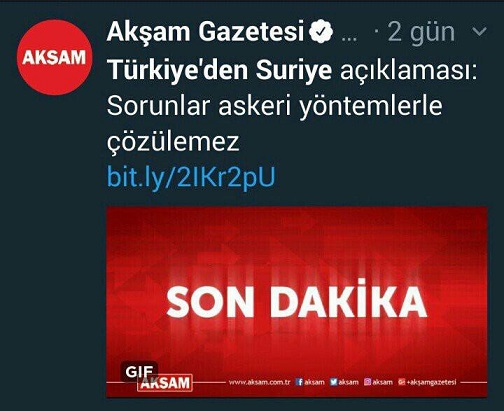Click the tweet text 'Sorunlar askeri yöntemlerle'
Screen dimensions: 504x411
(274, 106)
